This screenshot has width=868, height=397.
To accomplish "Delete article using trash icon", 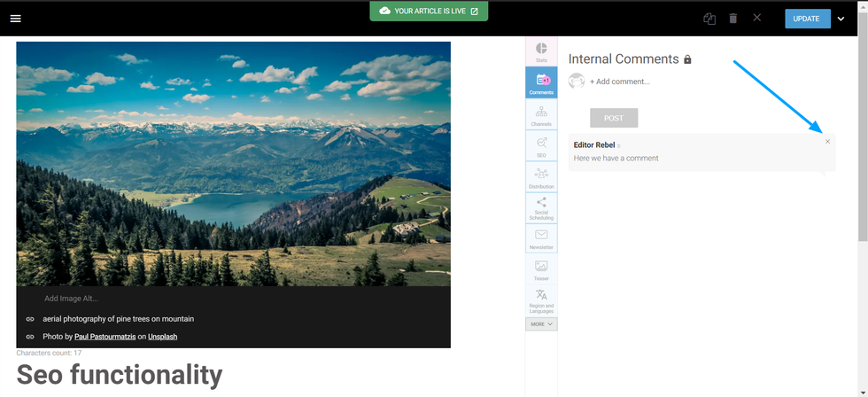I will click(x=732, y=19).
